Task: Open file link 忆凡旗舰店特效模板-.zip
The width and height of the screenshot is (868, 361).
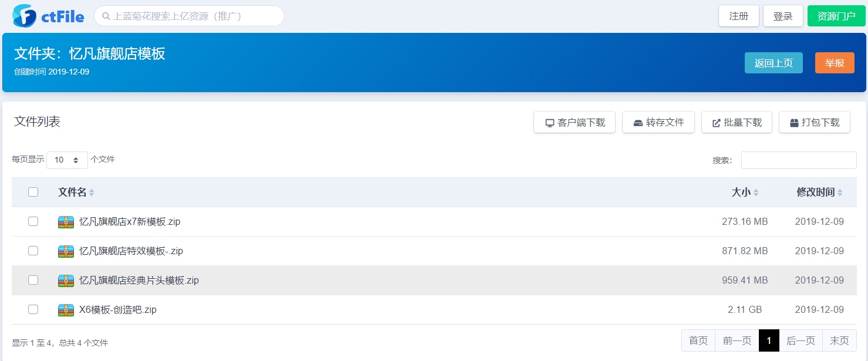Action: click(x=131, y=251)
